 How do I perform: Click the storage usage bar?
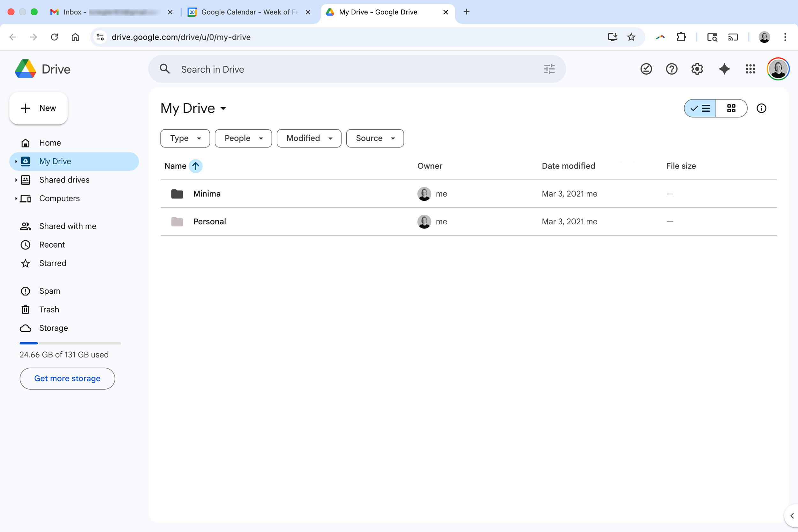[x=70, y=343]
